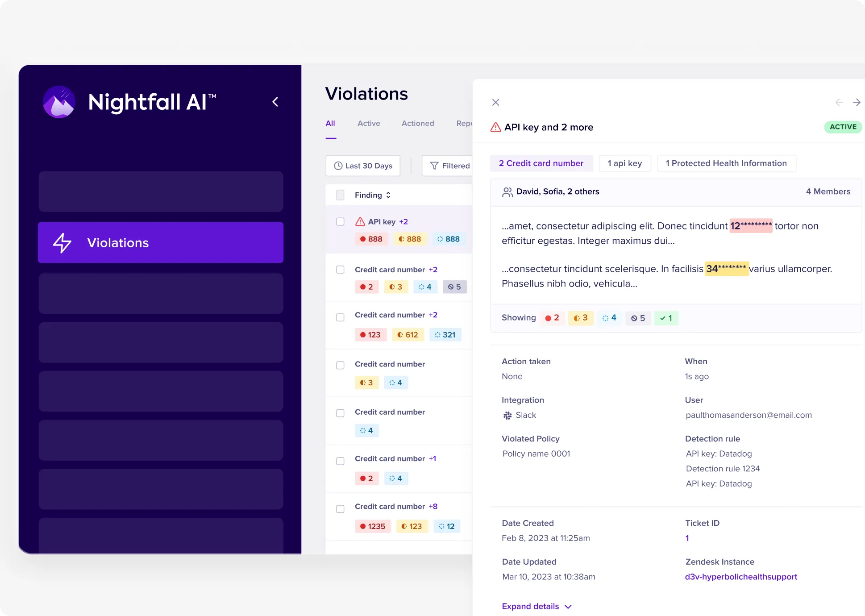Open the d3v-hyperbolichealthsupport Zendesk link
Viewport: 865px width, 616px height.
[x=740, y=577]
